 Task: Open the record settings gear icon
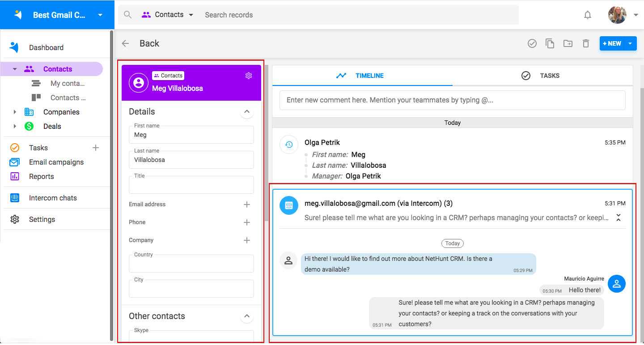249,76
